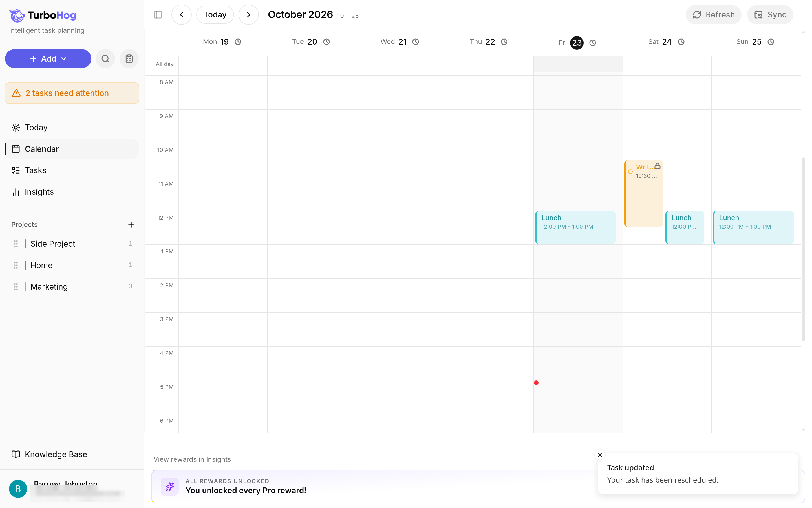Click clock icon next to Sat 24
812x508 pixels.
pyautogui.click(x=681, y=42)
